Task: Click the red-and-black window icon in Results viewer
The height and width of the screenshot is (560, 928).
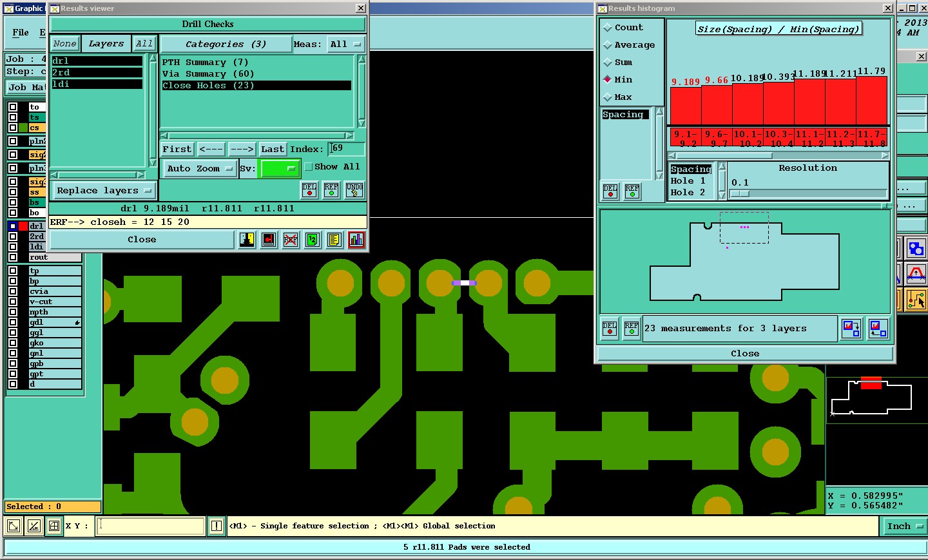Action: (269, 240)
